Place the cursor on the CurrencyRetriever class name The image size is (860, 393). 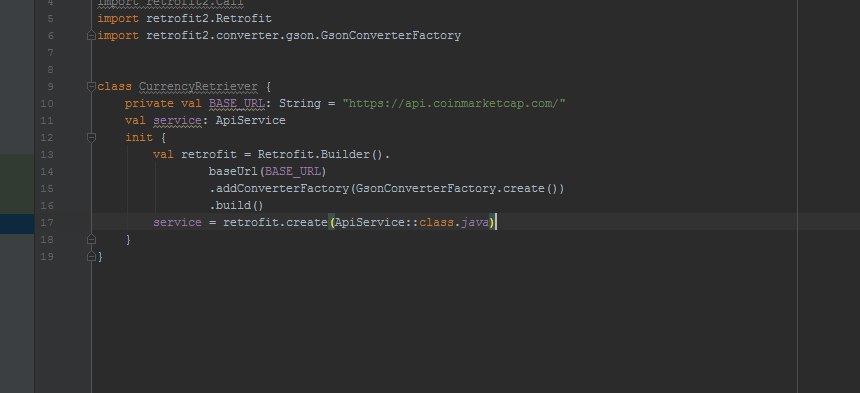[x=198, y=87]
